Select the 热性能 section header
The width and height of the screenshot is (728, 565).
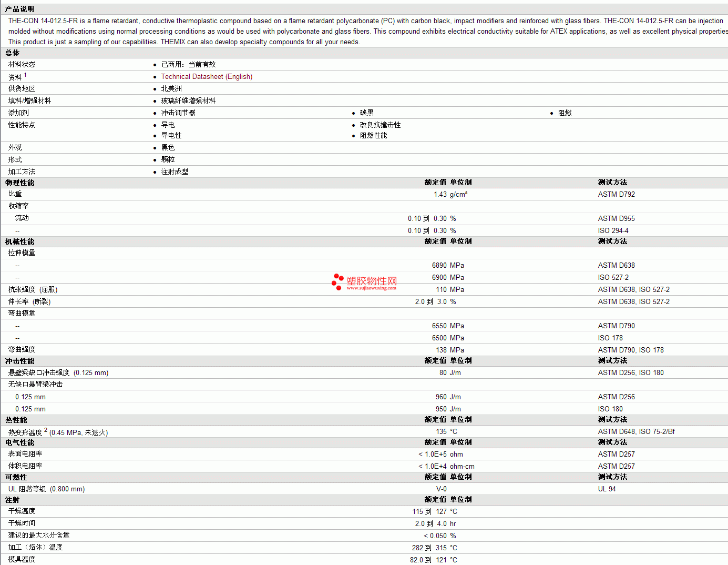pos(16,420)
